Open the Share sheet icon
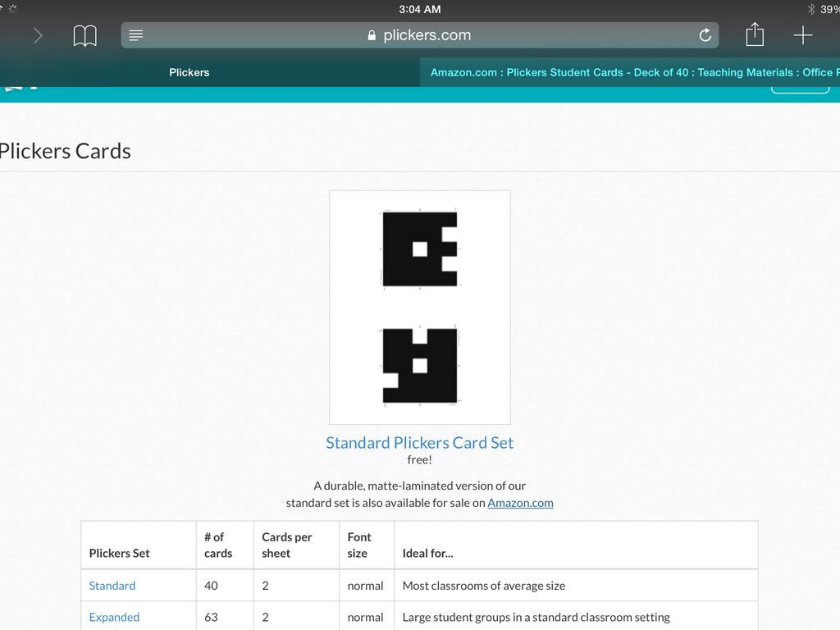This screenshot has height=630, width=840. tap(755, 34)
